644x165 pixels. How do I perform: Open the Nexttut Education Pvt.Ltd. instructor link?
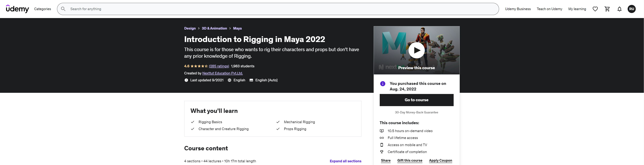point(222,73)
